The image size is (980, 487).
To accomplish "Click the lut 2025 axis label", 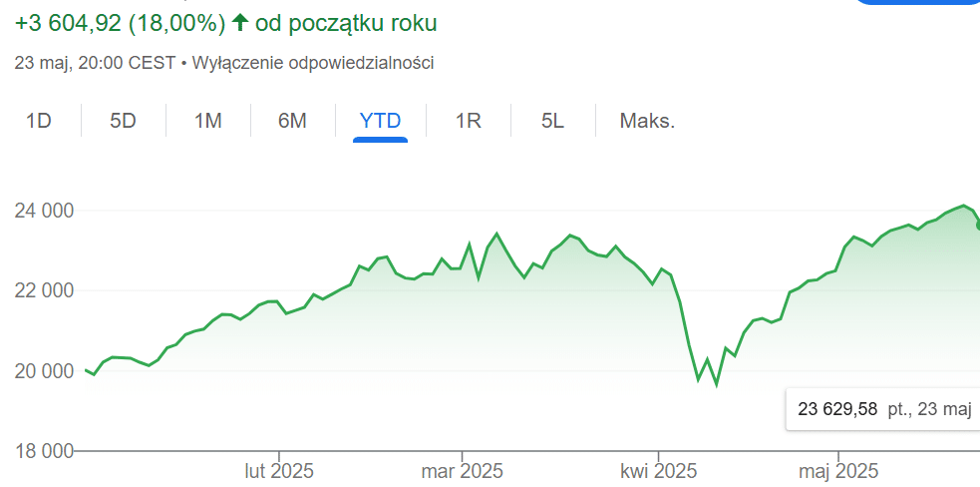I will coord(280,469).
